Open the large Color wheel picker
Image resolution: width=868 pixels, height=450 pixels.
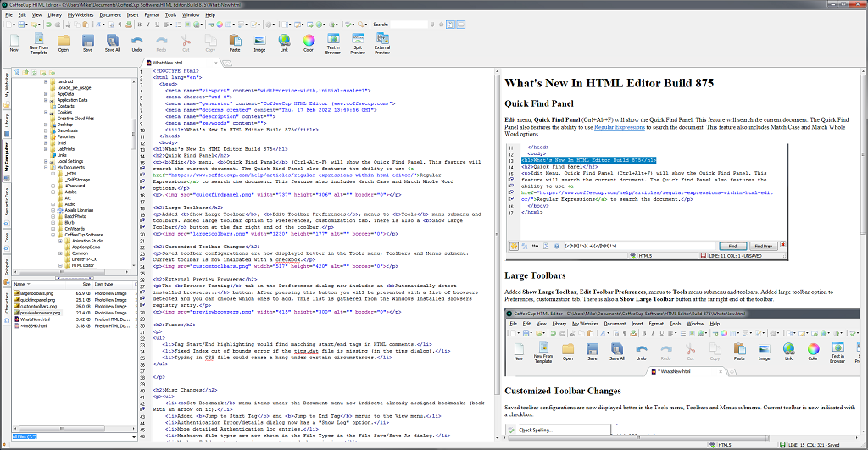tap(309, 42)
